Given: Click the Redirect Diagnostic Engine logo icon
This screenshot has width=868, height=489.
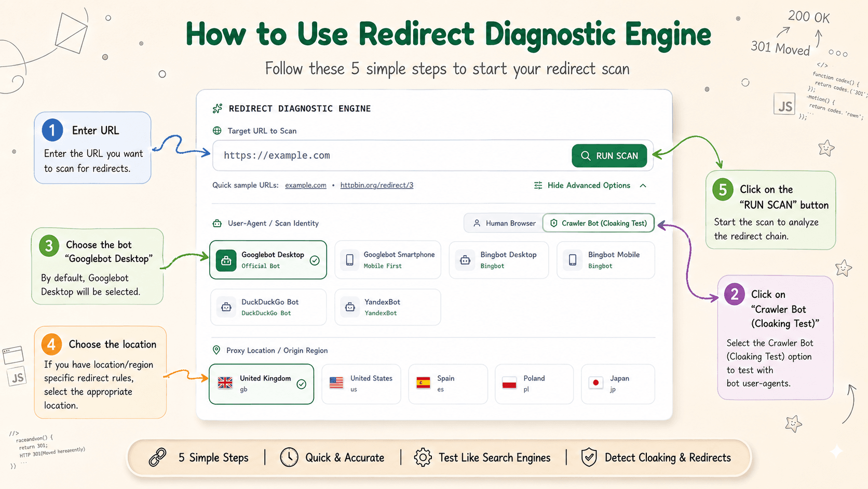Looking at the screenshot, I should coord(218,109).
